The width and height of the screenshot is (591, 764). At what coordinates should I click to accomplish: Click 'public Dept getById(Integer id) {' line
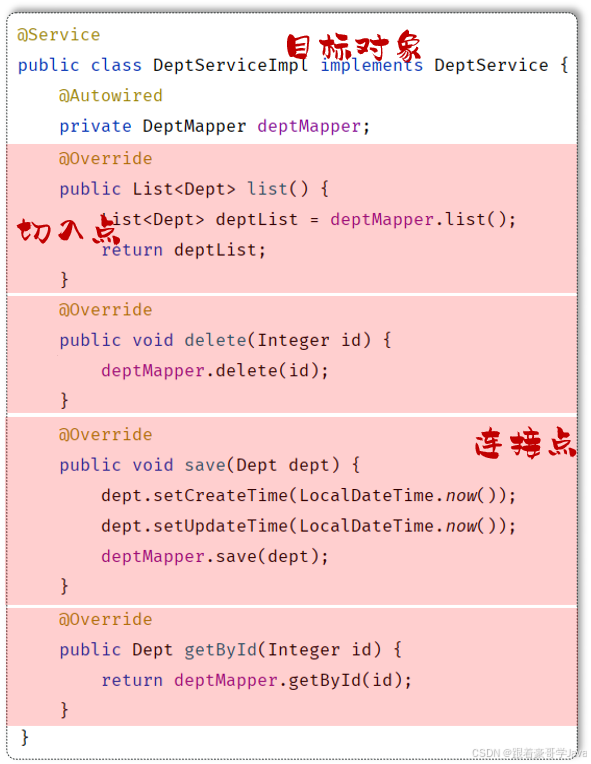click(230, 649)
